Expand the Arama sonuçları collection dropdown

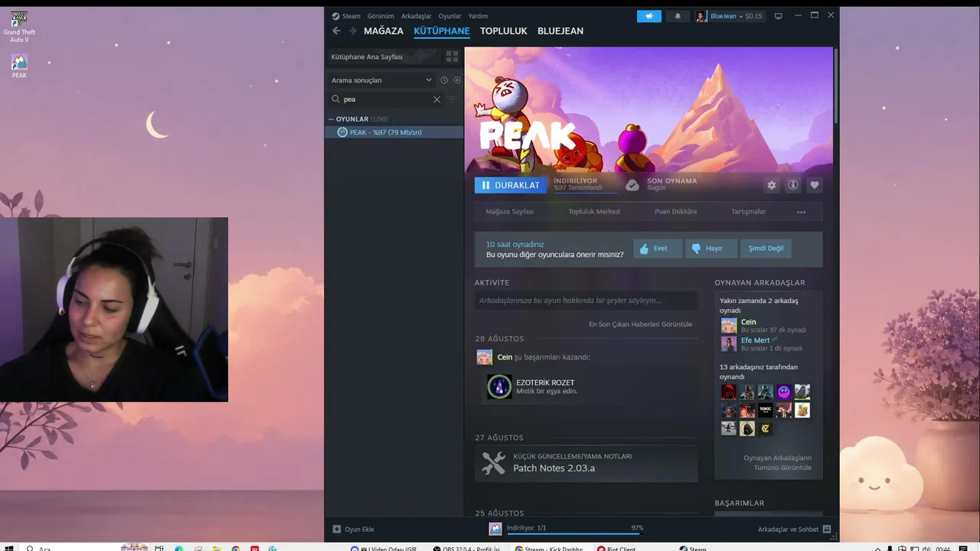tap(382, 80)
